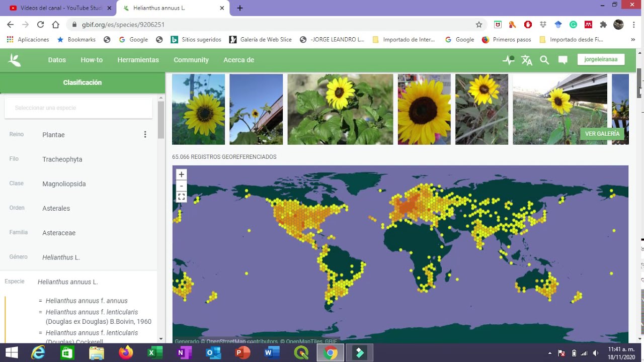Zoom in the occurrence map
Image resolution: width=644 pixels, height=362 pixels.
(x=182, y=174)
